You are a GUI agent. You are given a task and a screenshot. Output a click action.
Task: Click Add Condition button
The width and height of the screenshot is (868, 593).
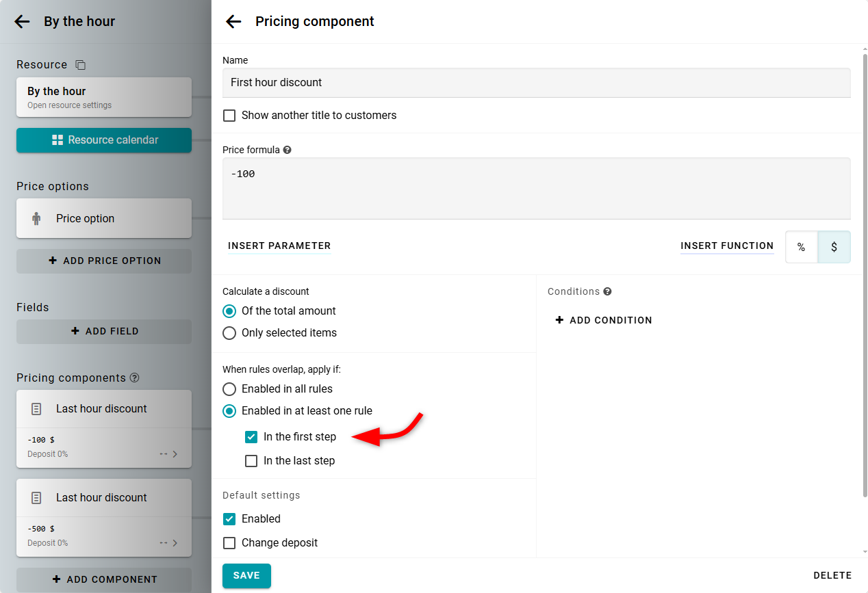pyautogui.click(x=603, y=320)
